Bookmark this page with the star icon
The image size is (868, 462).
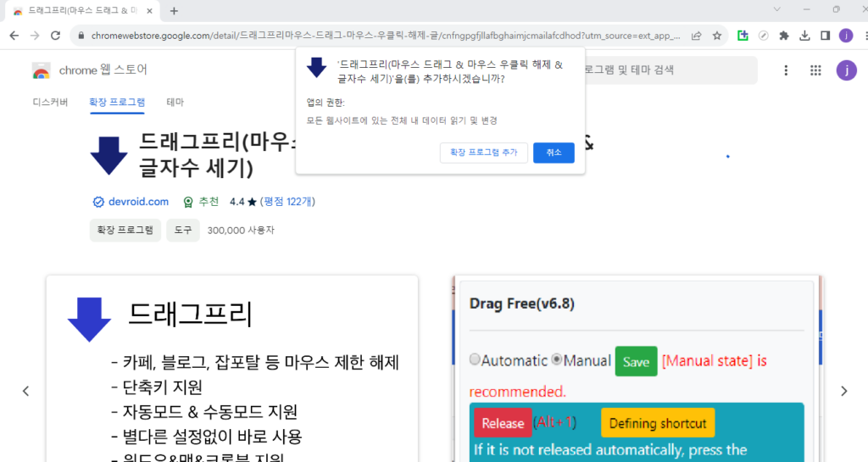(717, 36)
